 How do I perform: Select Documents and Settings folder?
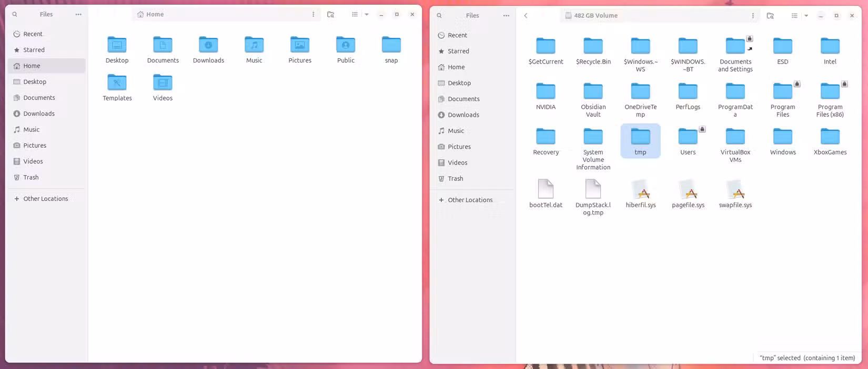coord(735,55)
